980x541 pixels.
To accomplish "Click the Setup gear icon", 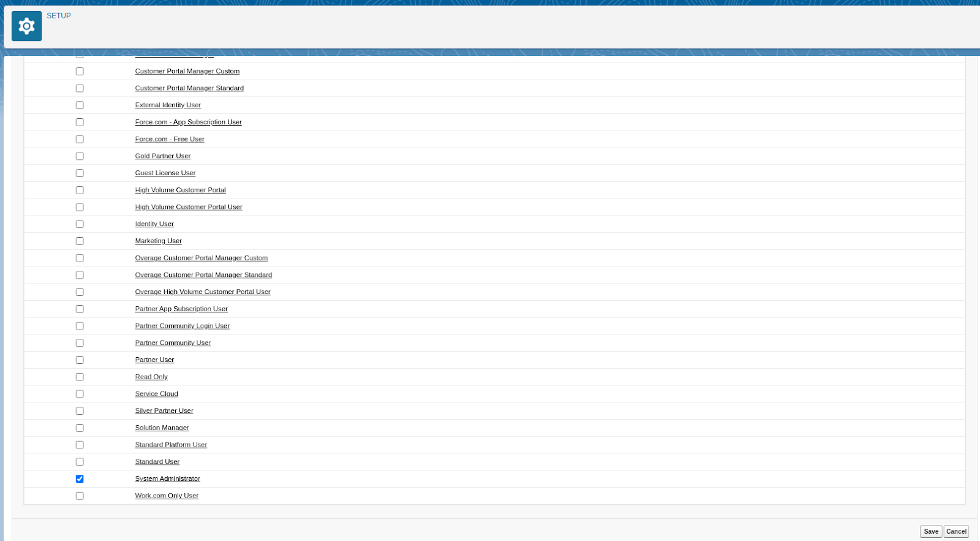I will tap(26, 26).
